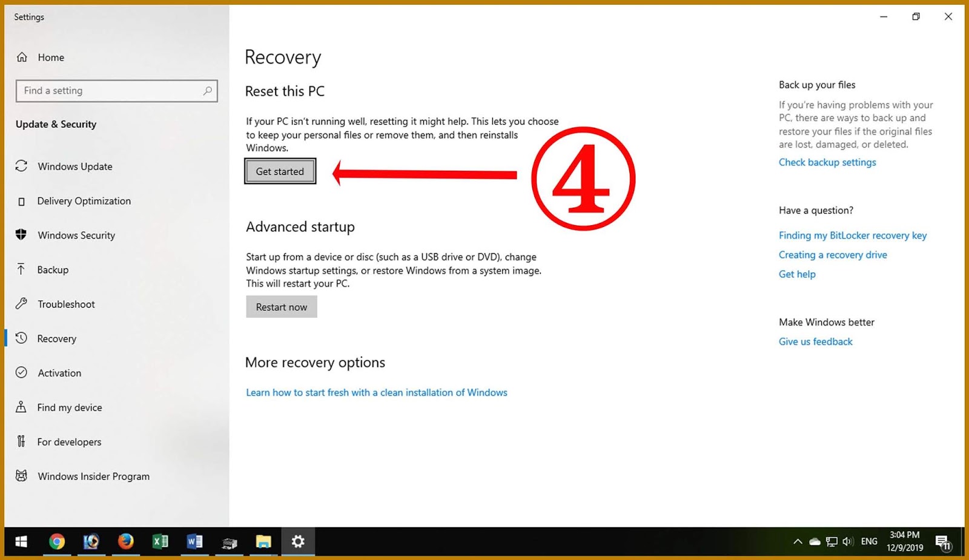Click Get started under Reset this PC
Viewport: 969px width, 560px height.
tap(280, 171)
